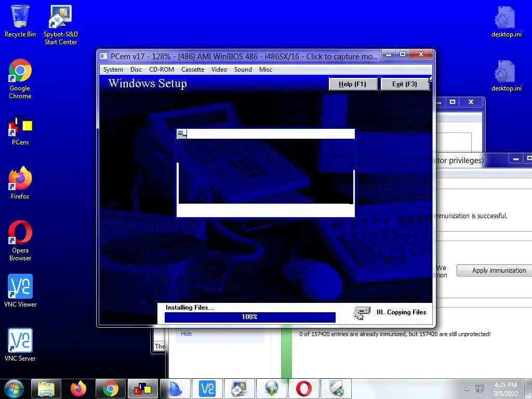Click the Opera taskbar icon
532x399 pixels.
304,389
